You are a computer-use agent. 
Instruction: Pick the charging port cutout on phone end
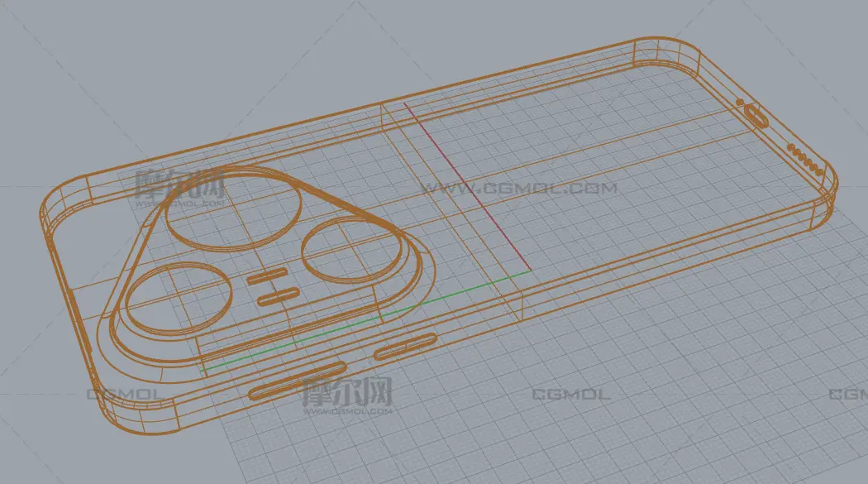click(x=756, y=115)
